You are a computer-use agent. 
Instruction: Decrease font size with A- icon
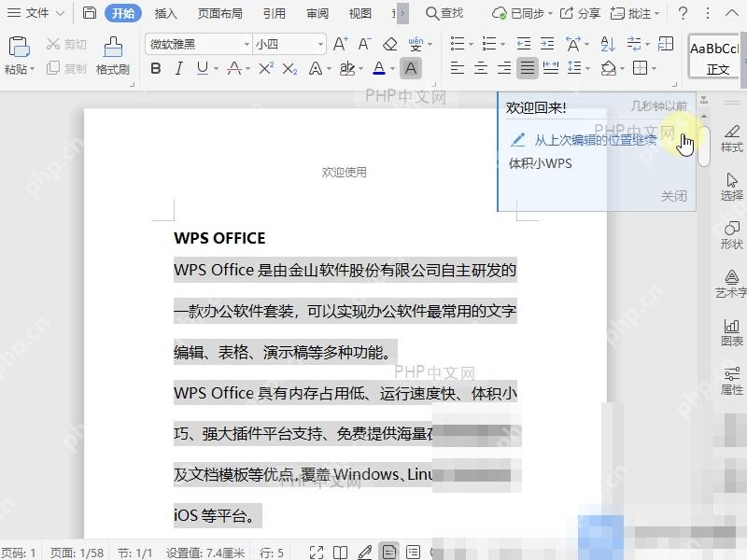[364, 44]
